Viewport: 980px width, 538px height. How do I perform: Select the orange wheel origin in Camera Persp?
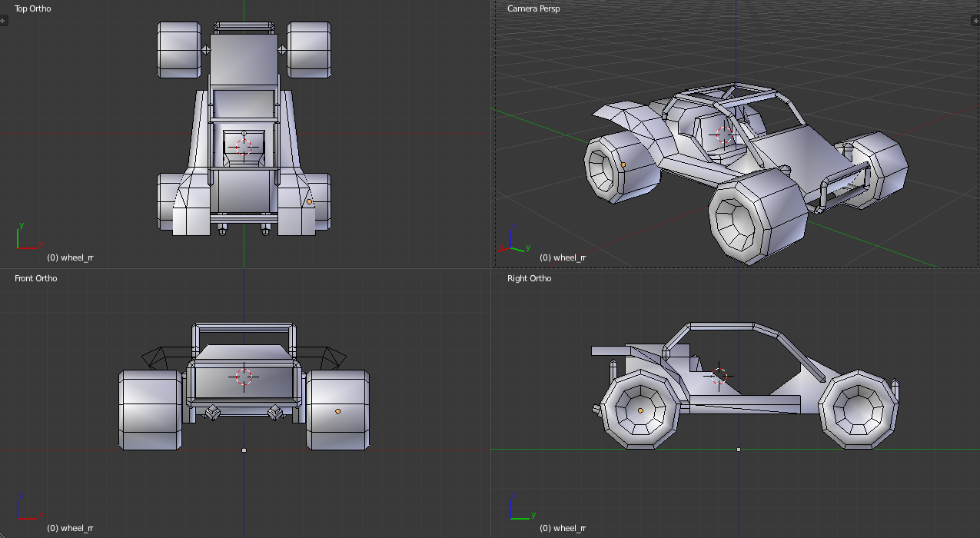point(623,164)
